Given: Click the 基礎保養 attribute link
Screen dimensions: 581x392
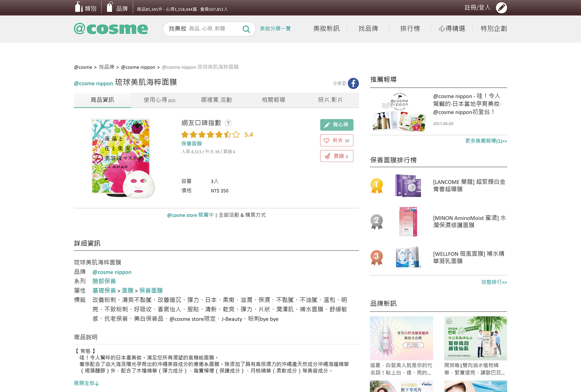Looking at the screenshot, I should point(104,290).
